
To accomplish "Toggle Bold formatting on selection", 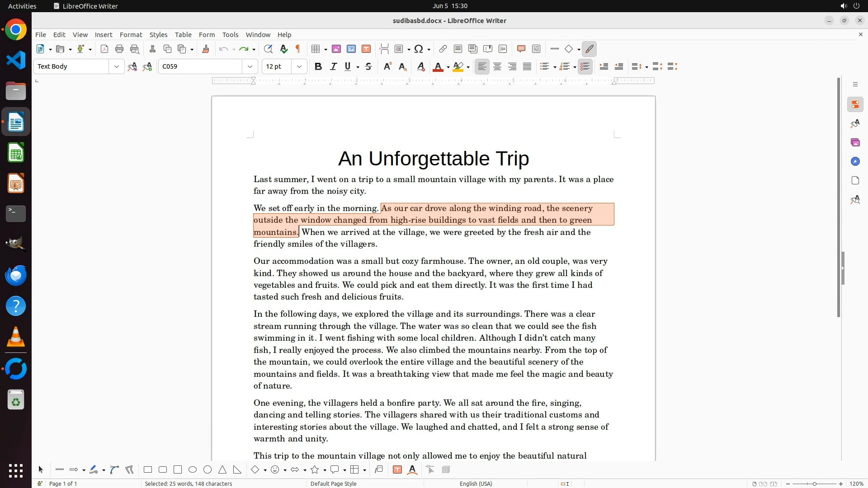I will point(318,67).
